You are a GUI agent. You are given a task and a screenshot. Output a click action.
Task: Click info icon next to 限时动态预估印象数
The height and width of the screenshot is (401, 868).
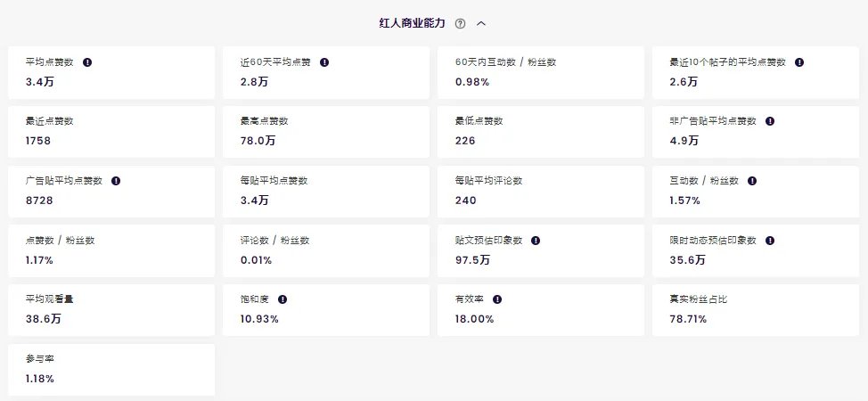point(769,241)
